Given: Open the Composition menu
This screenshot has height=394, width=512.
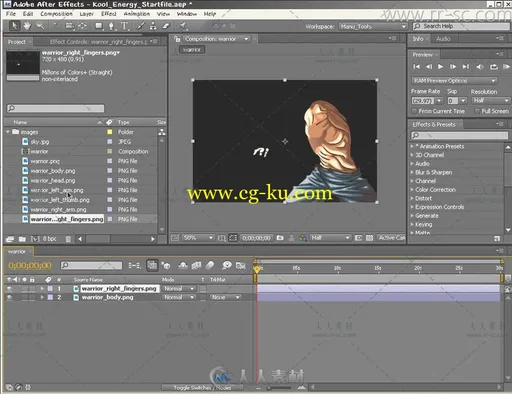Looking at the screenshot, I should point(56,14).
